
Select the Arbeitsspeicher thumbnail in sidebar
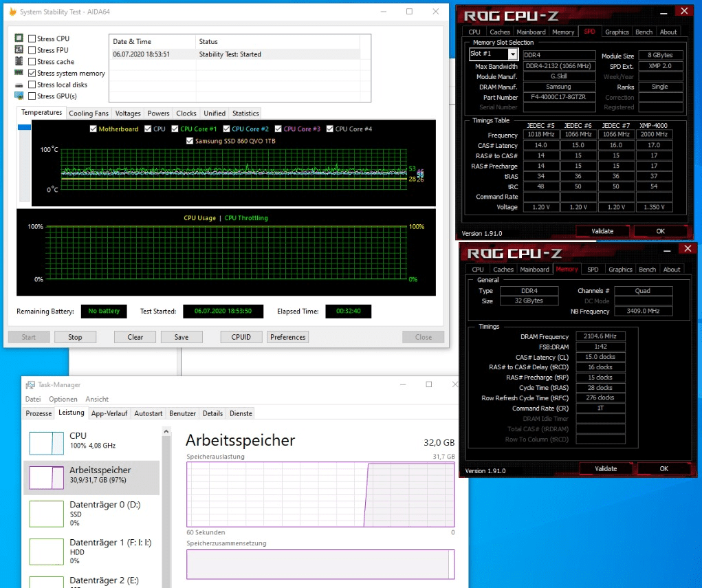point(47,478)
